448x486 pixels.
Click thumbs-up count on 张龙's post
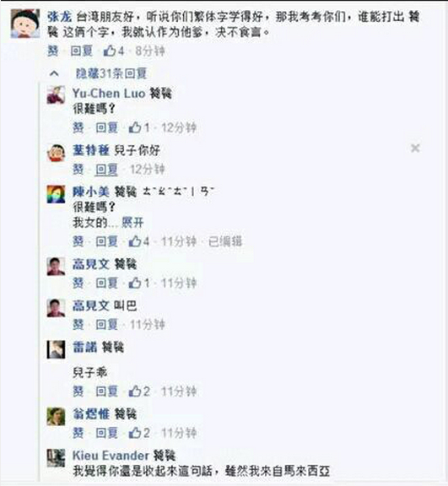(x=121, y=51)
